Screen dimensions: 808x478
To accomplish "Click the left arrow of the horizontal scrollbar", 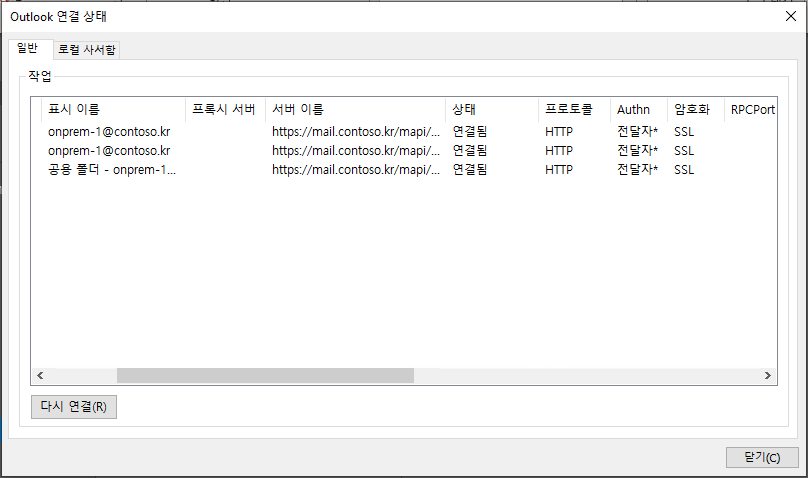I will [40, 375].
